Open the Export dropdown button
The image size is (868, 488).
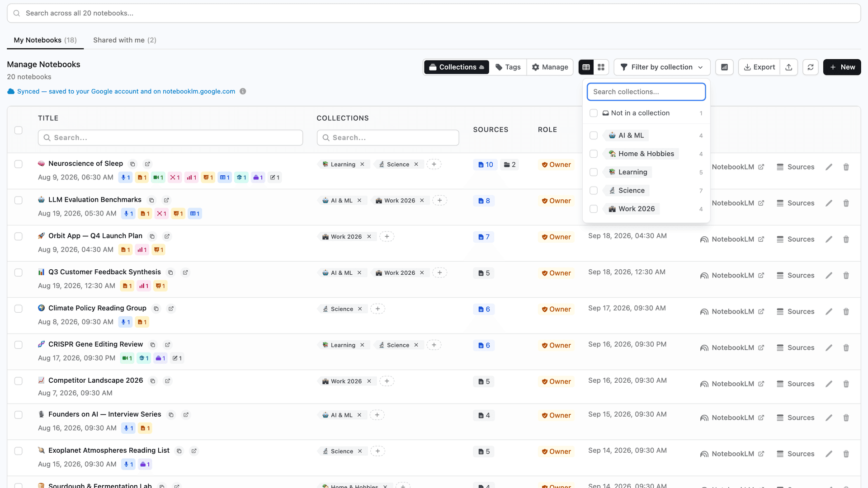coord(759,67)
